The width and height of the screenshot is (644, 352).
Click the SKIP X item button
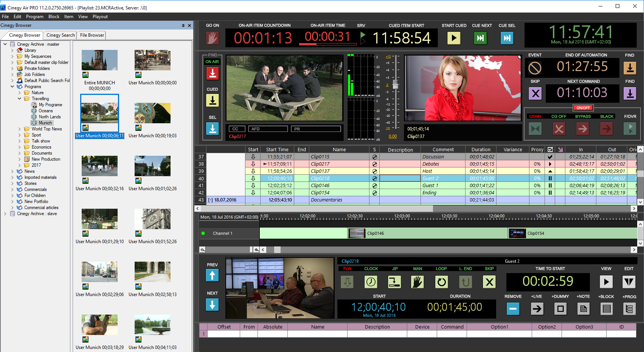pos(489,282)
